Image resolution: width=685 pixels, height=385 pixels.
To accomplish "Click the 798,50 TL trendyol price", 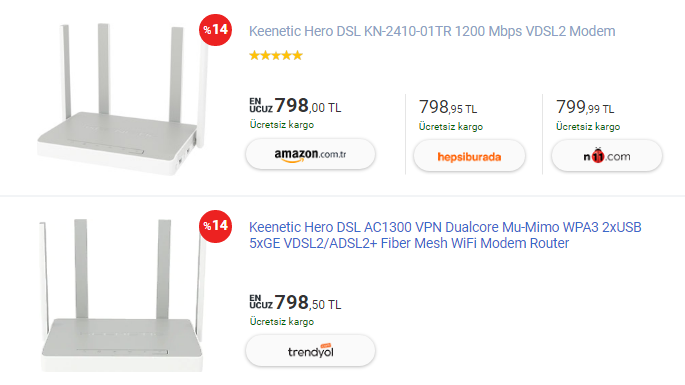I will [x=308, y=302].
